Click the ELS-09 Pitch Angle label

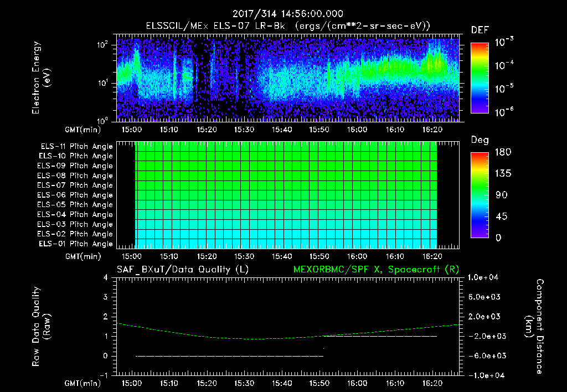pos(75,166)
